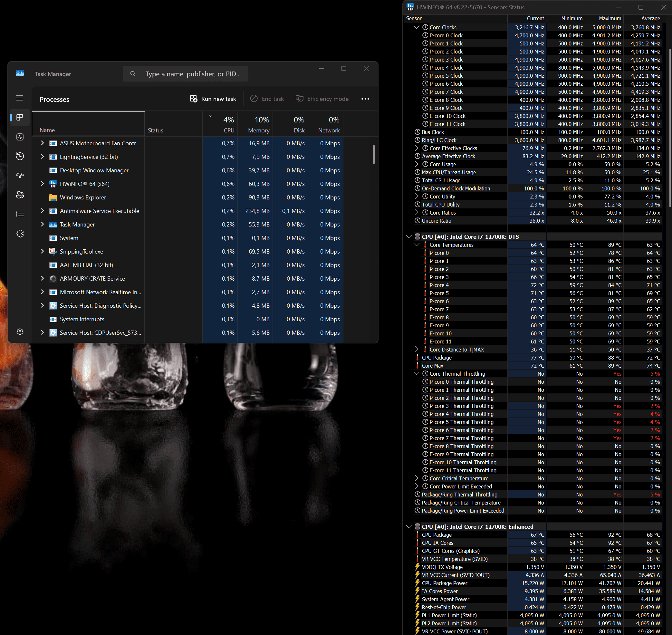
Task: Open Task Manager hamburger navigation menu
Action: tap(20, 98)
